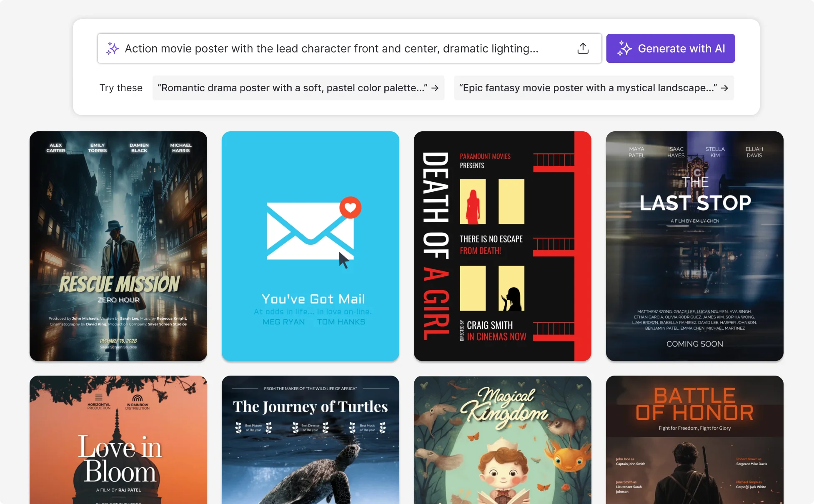Open The Last Stop poster template
814x504 pixels.
click(x=695, y=246)
